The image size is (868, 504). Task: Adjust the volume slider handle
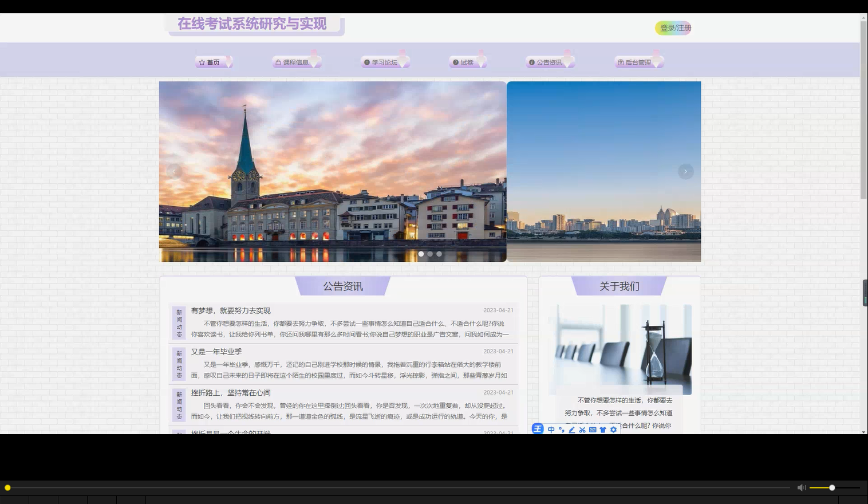[x=832, y=487]
